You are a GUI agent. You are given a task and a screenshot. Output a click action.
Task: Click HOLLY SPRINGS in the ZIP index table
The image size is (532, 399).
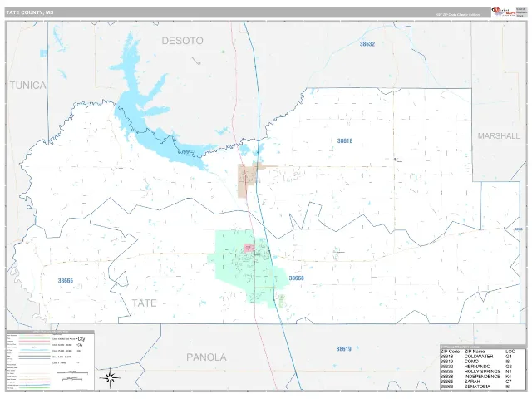coord(482,372)
